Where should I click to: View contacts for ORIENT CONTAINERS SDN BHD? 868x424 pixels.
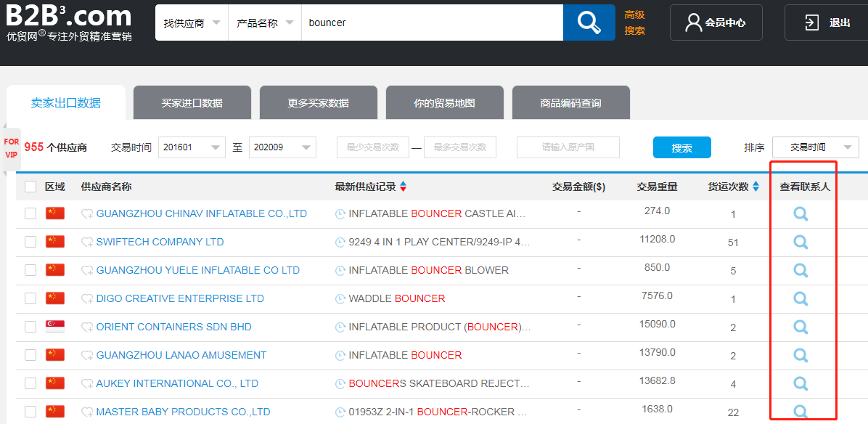click(x=801, y=327)
